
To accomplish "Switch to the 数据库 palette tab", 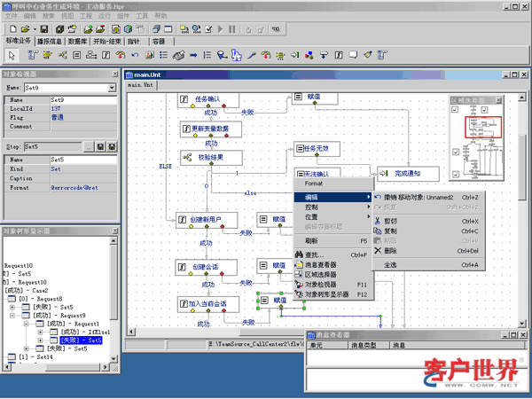I will point(77,41).
